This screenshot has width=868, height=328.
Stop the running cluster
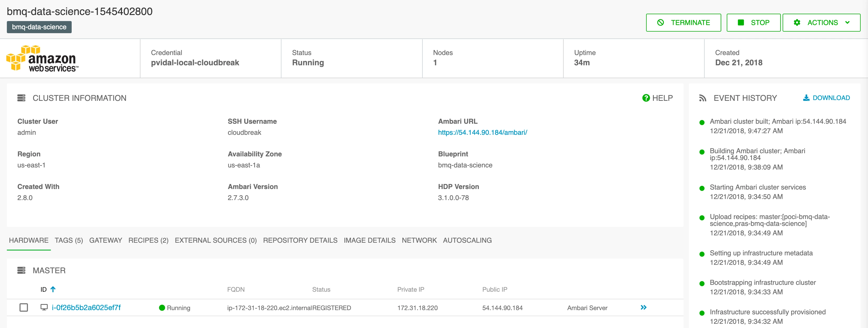pos(753,23)
